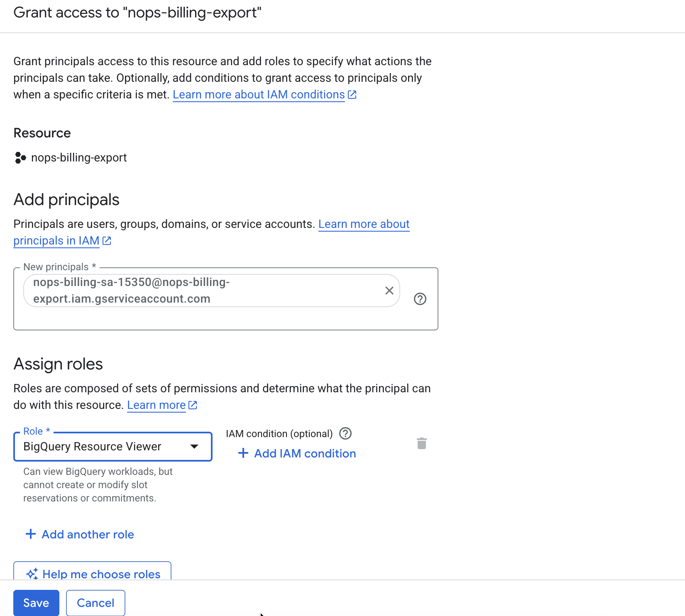Click the resource icon beside nops-billing-export

point(20,158)
